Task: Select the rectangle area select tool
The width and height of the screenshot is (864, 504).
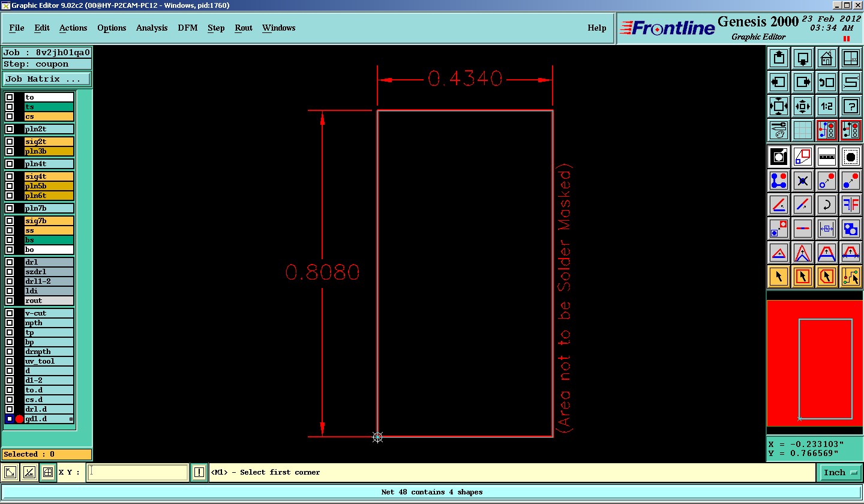Action: point(803,277)
